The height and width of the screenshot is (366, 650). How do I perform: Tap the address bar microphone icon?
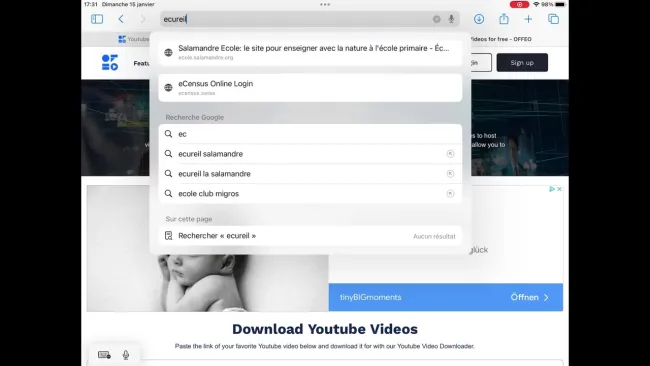(x=451, y=19)
